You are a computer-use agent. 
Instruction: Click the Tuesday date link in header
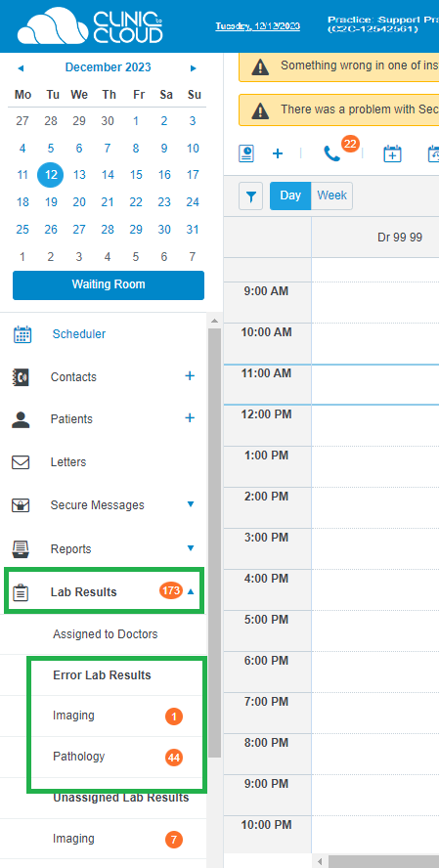click(257, 26)
